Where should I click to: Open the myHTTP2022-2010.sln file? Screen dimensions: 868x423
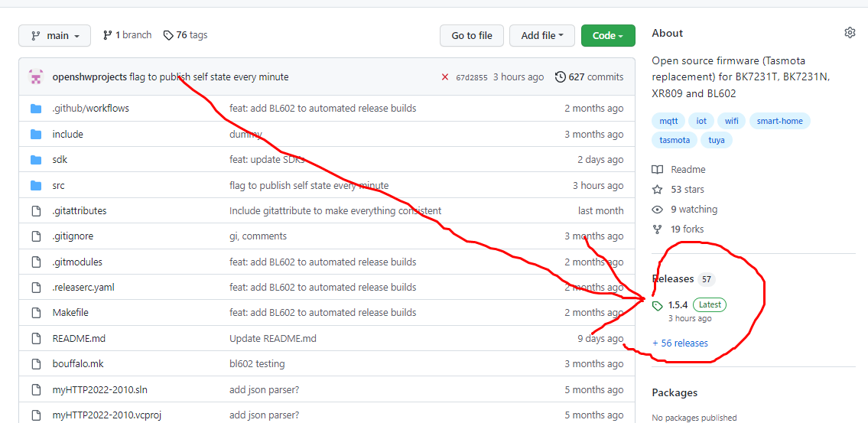coord(99,390)
